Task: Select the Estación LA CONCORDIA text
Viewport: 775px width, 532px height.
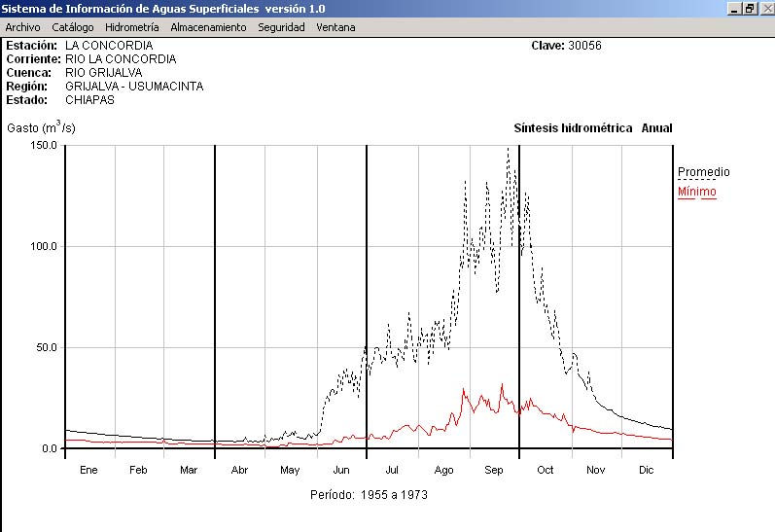Action: tap(80, 46)
